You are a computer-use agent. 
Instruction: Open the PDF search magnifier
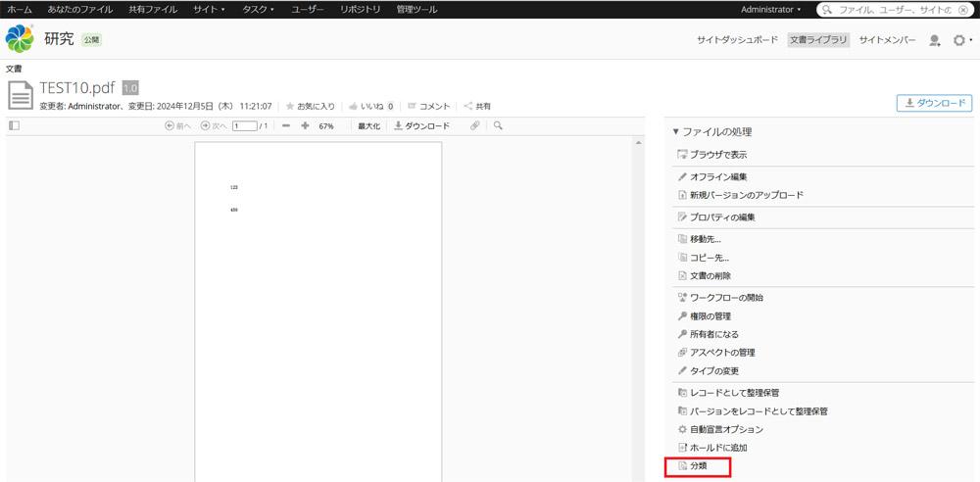[x=498, y=125]
